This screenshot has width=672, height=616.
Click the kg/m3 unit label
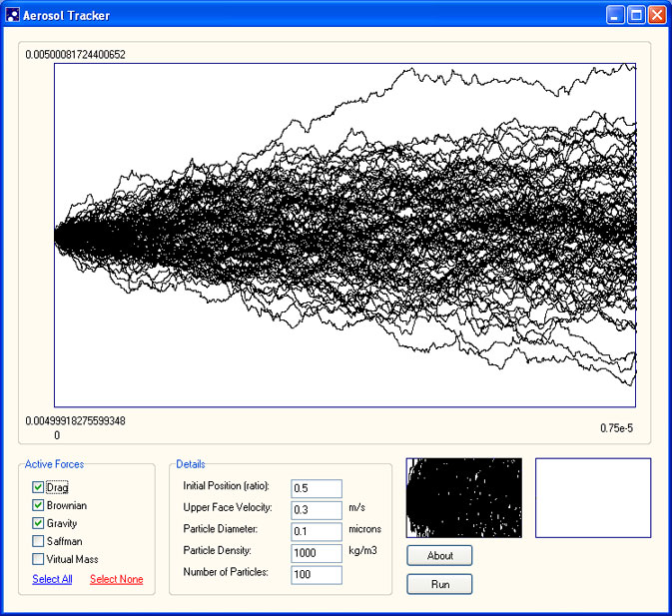click(362, 550)
